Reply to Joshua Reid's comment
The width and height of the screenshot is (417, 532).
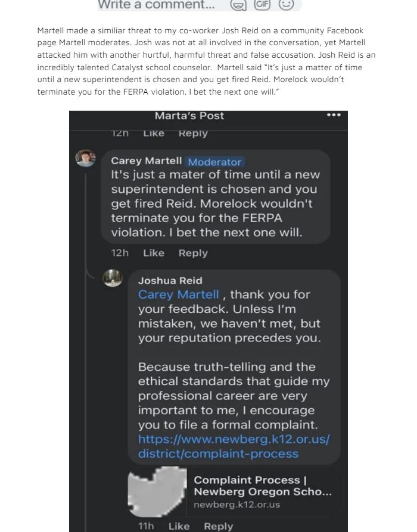(219, 527)
